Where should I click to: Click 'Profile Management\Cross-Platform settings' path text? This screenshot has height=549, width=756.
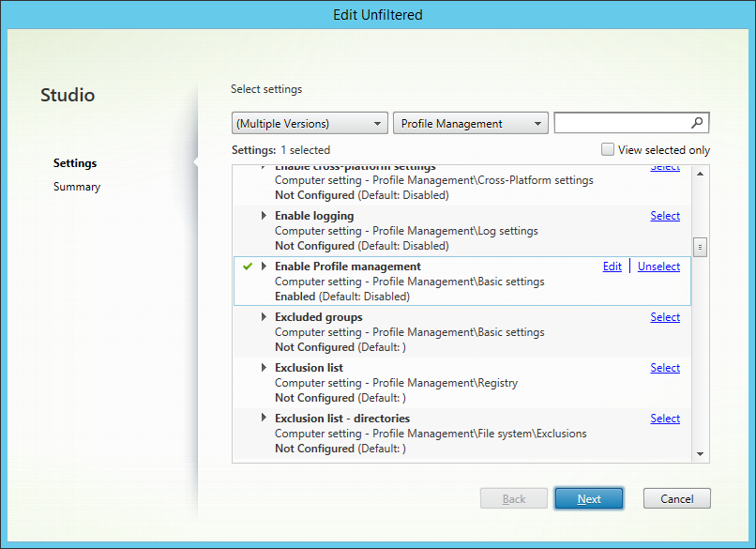483,180
